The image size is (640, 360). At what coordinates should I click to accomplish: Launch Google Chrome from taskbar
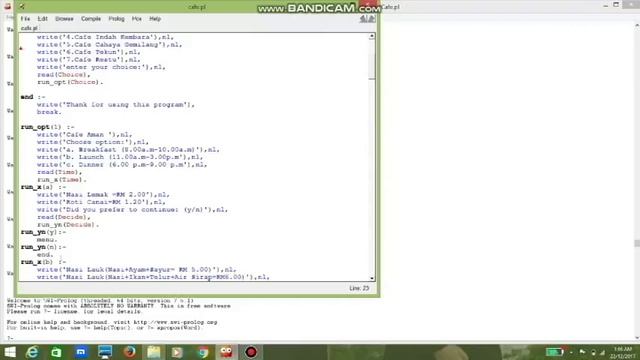tap(202, 352)
